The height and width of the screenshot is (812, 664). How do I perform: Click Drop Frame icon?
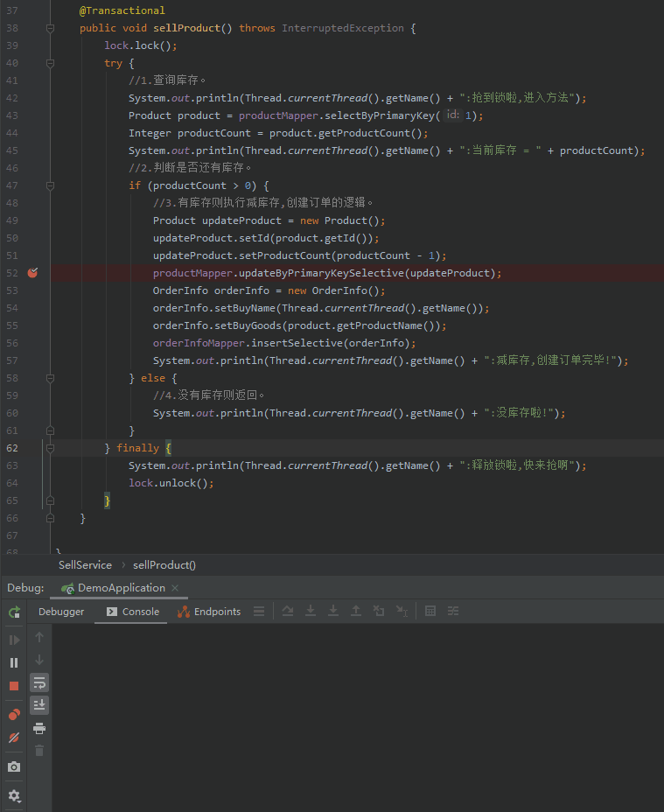[x=379, y=612]
